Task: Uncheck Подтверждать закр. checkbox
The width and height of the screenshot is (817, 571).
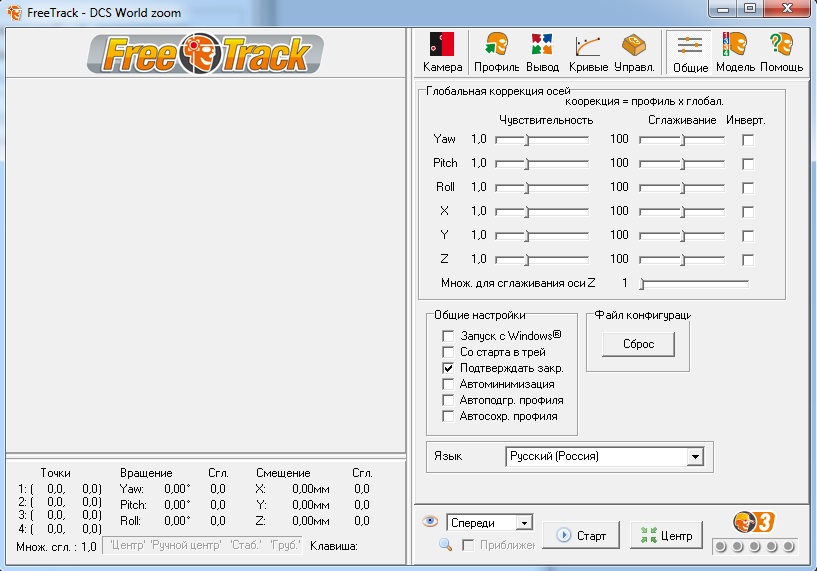Action: coord(448,368)
